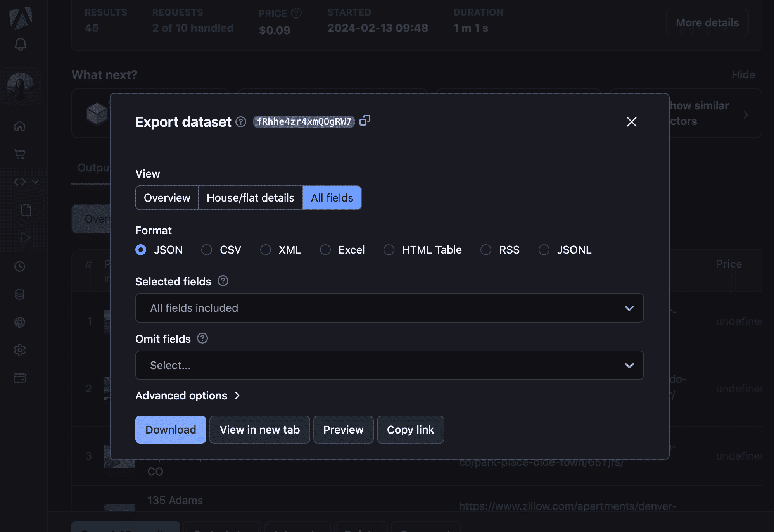The width and height of the screenshot is (774, 532).
Task: Copy the dataset ID using the copy icon
Action: pyautogui.click(x=365, y=121)
